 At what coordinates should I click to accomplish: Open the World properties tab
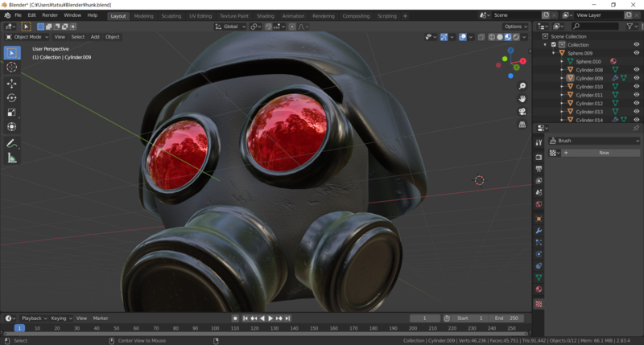pyautogui.click(x=539, y=204)
